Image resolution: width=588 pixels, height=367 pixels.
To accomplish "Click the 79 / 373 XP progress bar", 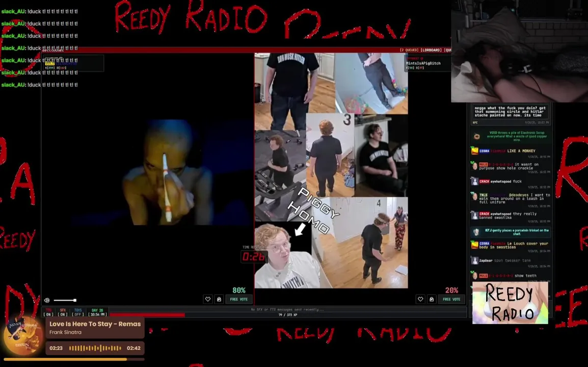I will (287, 315).
